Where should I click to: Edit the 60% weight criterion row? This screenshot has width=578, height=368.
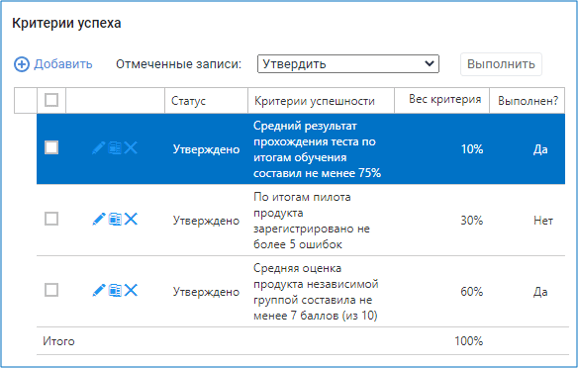click(98, 291)
